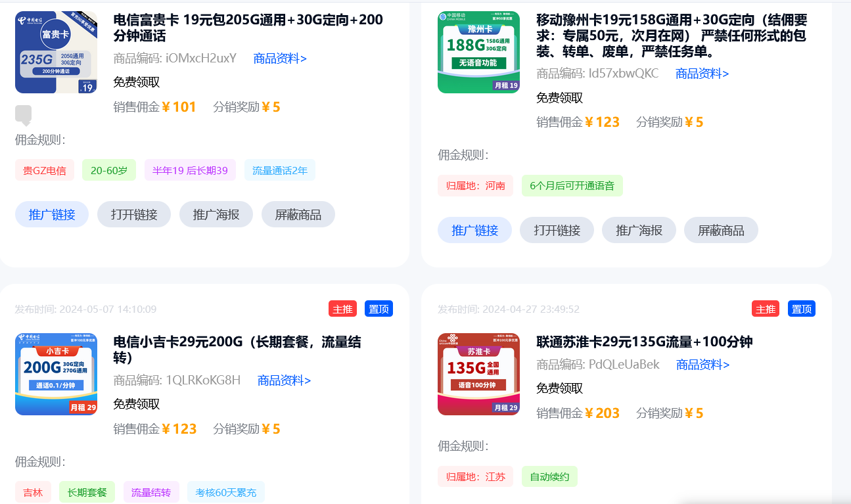Click 免费领取 text on 电信小吉卡 card
851x504 pixels.
[136, 404]
